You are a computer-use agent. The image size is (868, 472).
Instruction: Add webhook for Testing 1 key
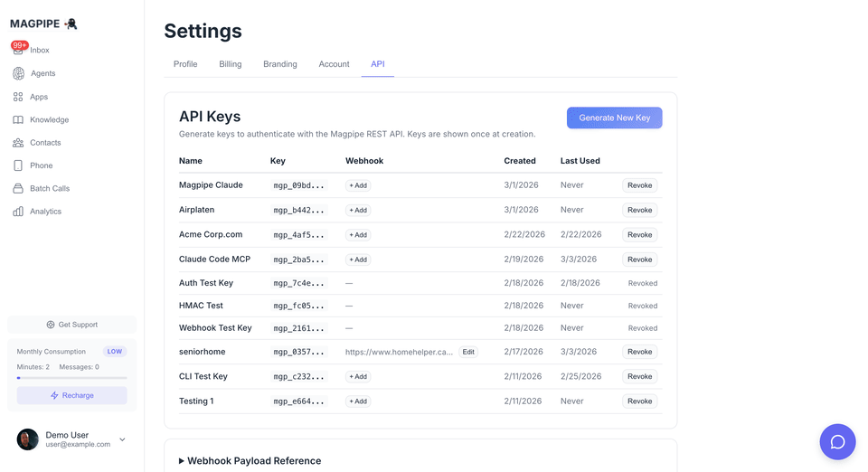coord(358,401)
